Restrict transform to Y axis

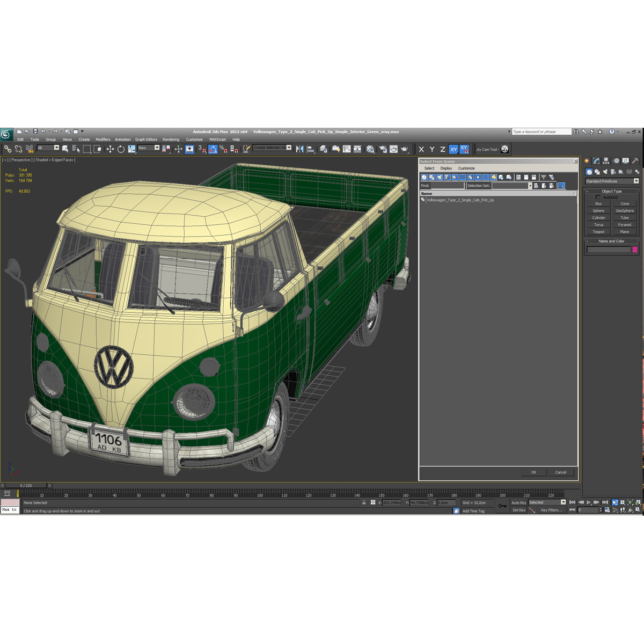[432, 149]
